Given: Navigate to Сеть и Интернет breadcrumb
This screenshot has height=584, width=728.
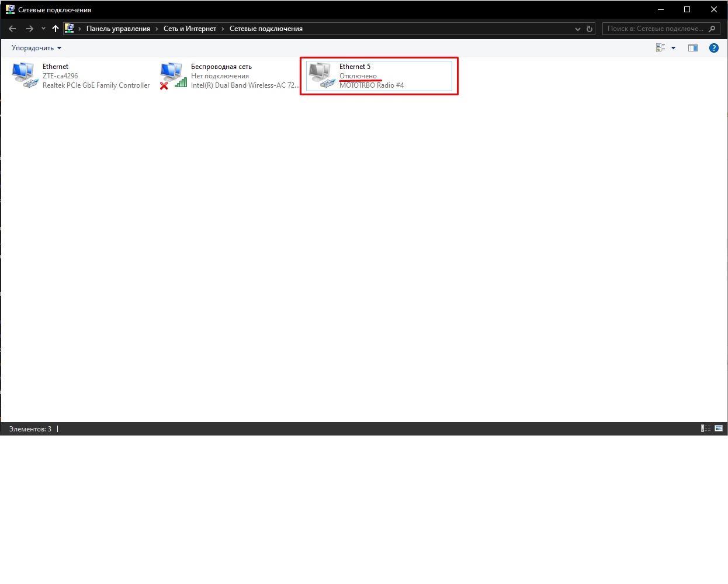Looking at the screenshot, I should coord(190,29).
